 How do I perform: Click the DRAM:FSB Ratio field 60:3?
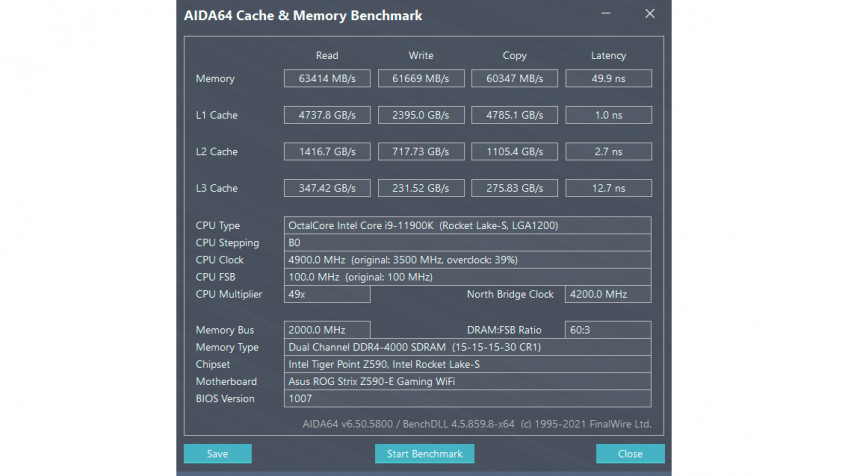point(608,330)
